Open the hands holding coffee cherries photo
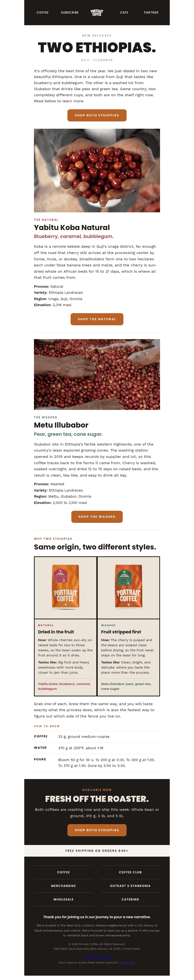The image size is (194, 980). [x=97, y=170]
